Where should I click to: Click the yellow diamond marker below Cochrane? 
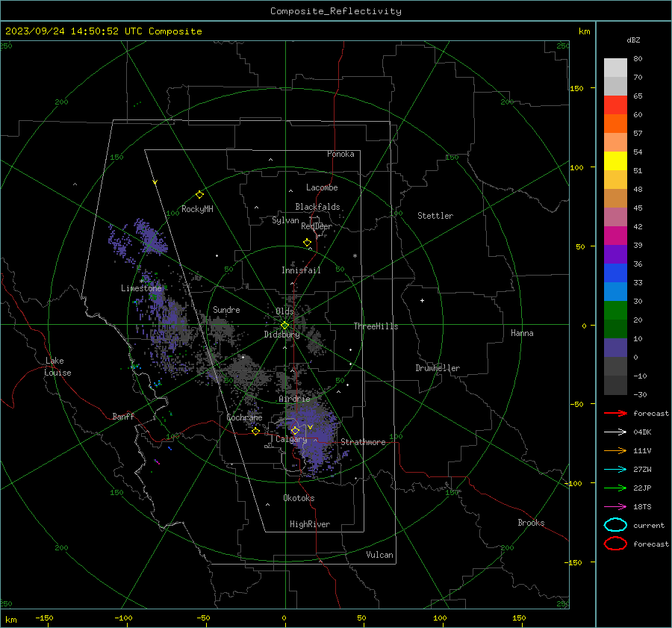click(x=256, y=431)
